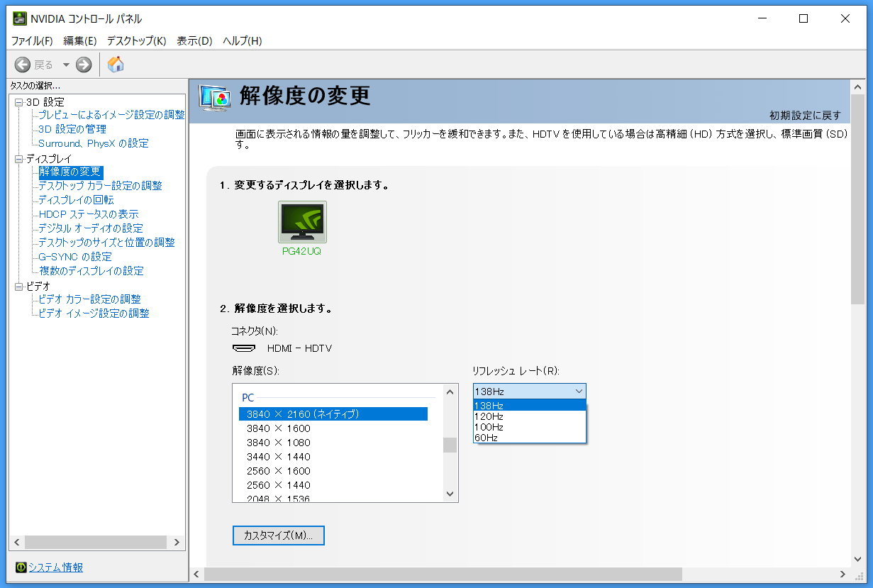Open 3D 設定の管理 page

pyautogui.click(x=72, y=129)
